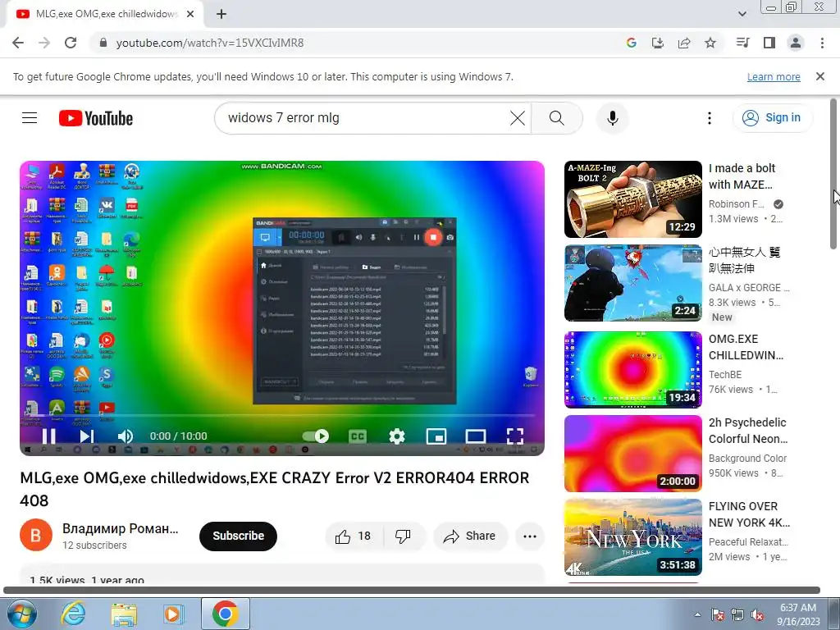
Task: Open Chrome tab search chevron
Action: pos(742,14)
